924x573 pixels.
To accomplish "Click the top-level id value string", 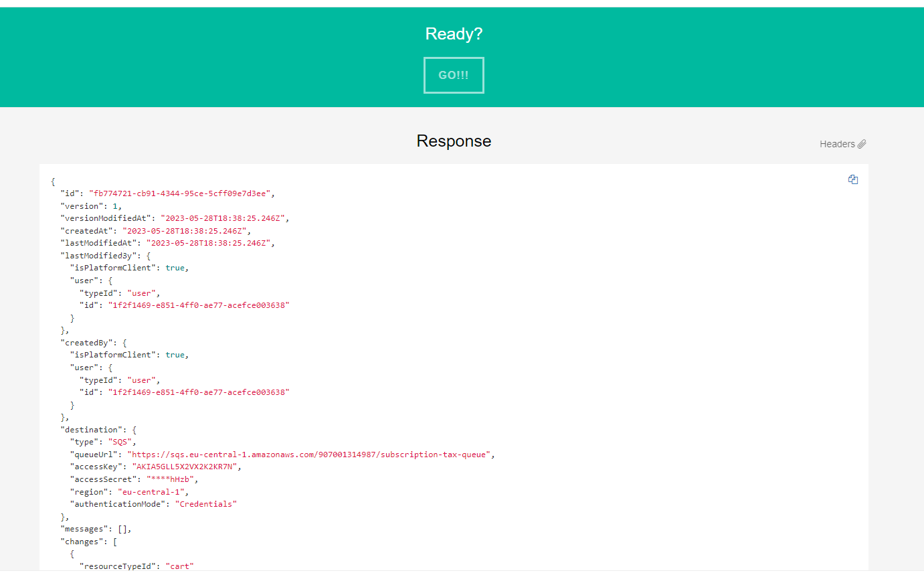I will click(x=179, y=193).
